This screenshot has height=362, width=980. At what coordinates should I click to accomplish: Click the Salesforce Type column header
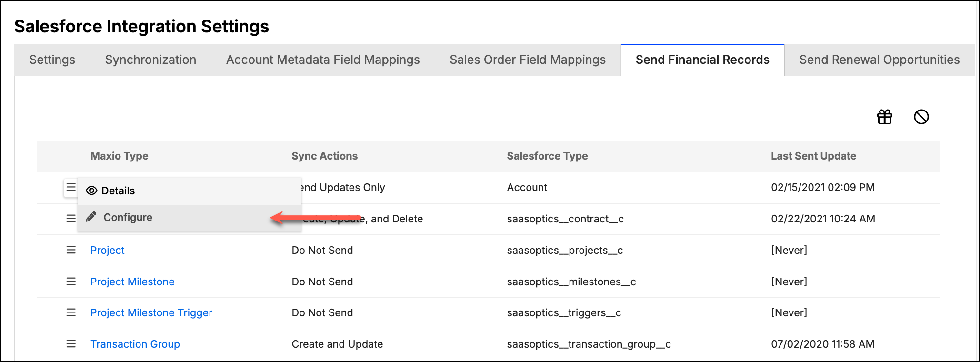pyautogui.click(x=547, y=156)
